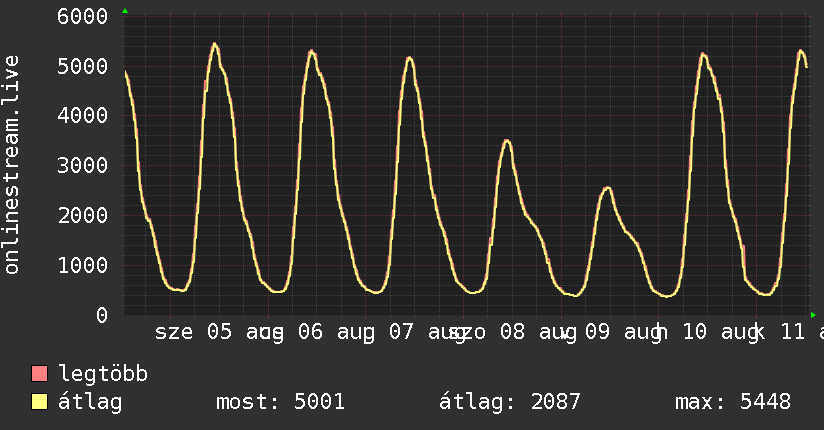The image size is (824, 430).
Task: Click the lowest 09 aug peak
Action: coord(607,188)
